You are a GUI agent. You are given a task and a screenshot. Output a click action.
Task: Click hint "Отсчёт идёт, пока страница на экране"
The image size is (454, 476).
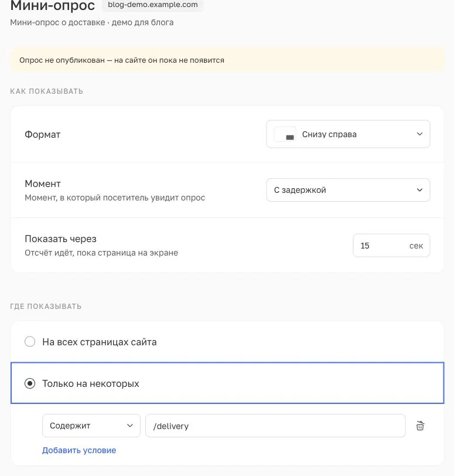(x=101, y=253)
